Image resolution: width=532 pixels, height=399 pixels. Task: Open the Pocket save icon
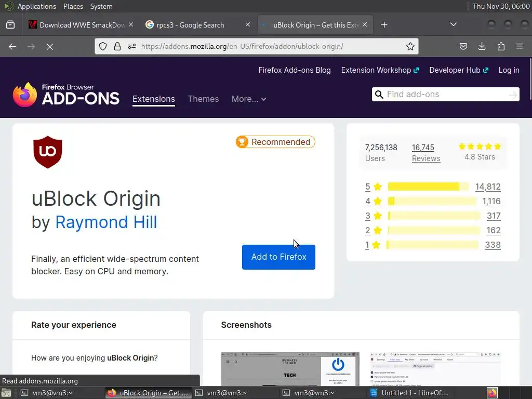pos(463,46)
